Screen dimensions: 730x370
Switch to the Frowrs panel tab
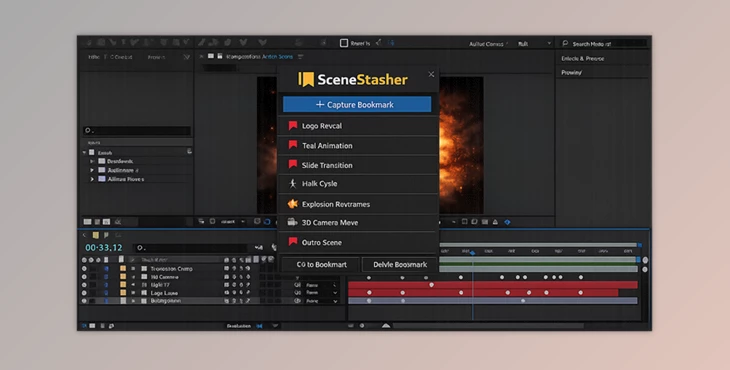pos(156,57)
